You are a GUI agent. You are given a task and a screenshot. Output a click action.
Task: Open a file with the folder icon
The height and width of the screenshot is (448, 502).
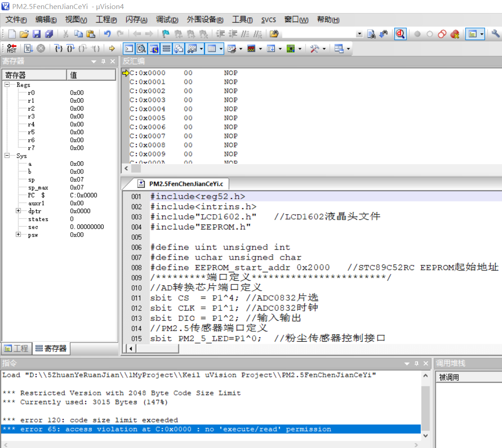pyautogui.click(x=24, y=34)
